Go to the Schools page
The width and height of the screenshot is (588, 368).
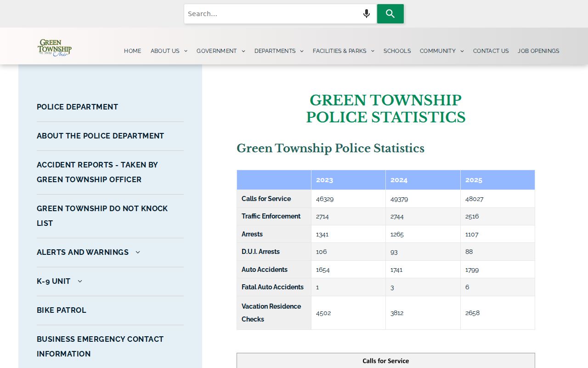(x=397, y=51)
